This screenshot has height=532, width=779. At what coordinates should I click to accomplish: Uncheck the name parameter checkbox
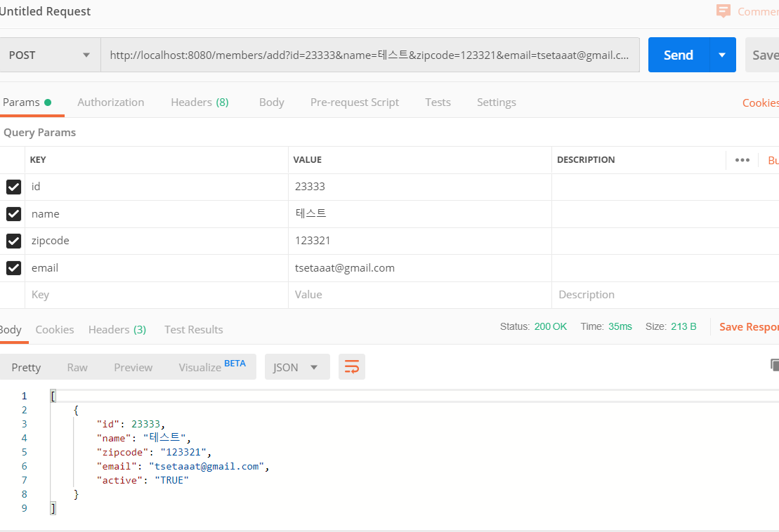coord(13,214)
